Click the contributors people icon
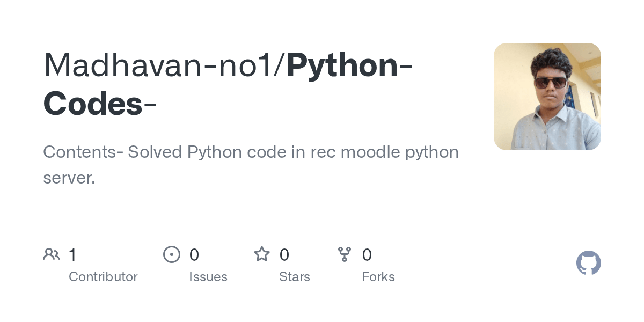644x322 pixels. (52, 254)
